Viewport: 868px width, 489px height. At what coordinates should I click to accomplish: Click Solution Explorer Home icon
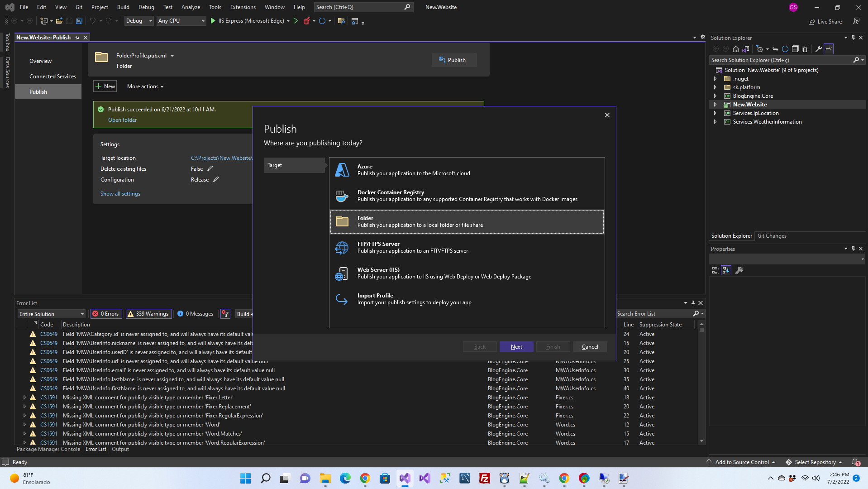coord(736,49)
